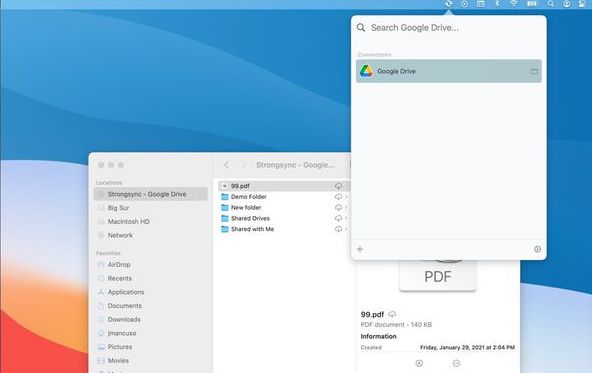Open Documents in the sidebar

click(x=125, y=306)
